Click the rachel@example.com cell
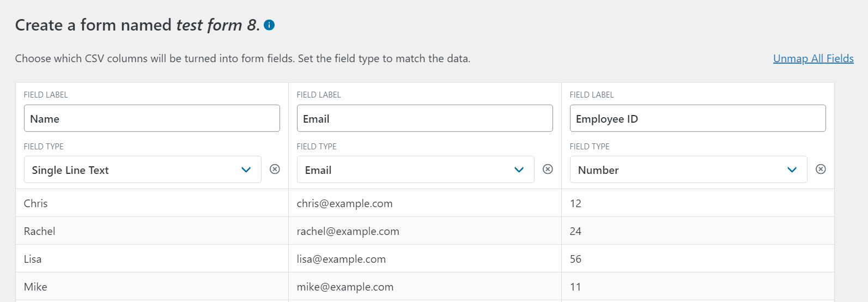The image size is (868, 302). pyautogui.click(x=348, y=231)
